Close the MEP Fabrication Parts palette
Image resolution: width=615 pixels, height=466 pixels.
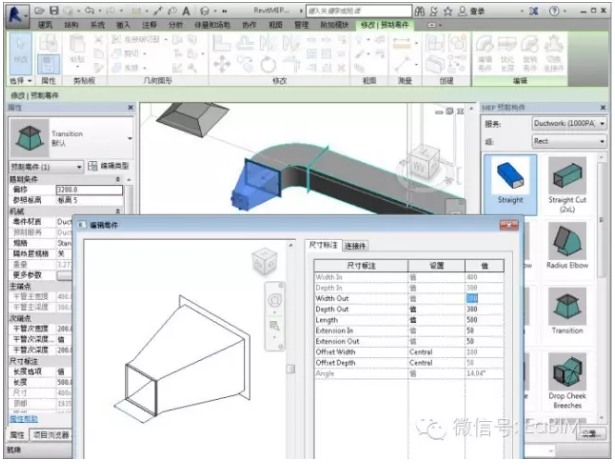tap(603, 107)
